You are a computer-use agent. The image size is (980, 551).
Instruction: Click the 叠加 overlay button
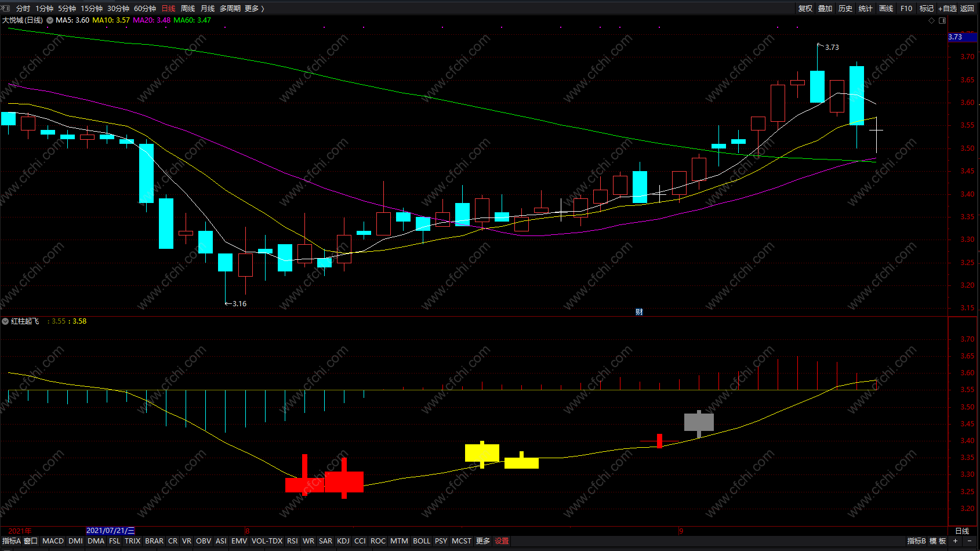825,8
